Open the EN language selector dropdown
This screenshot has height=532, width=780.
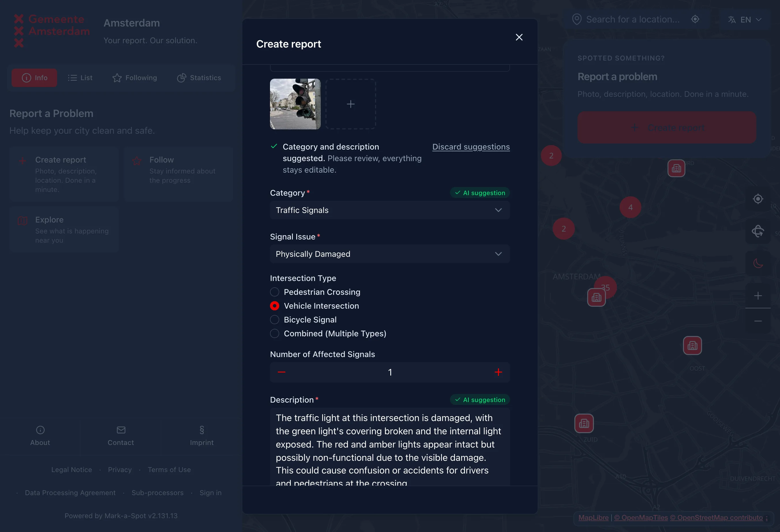point(745,20)
